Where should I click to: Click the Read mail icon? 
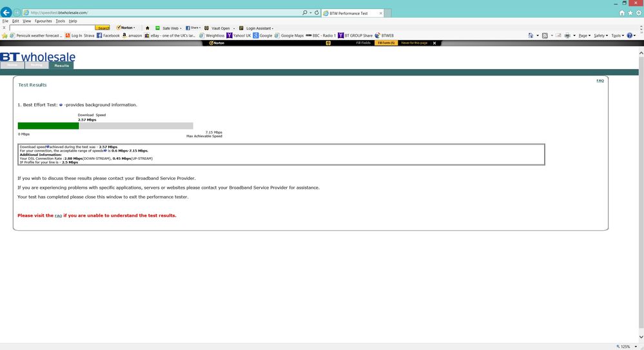point(558,35)
